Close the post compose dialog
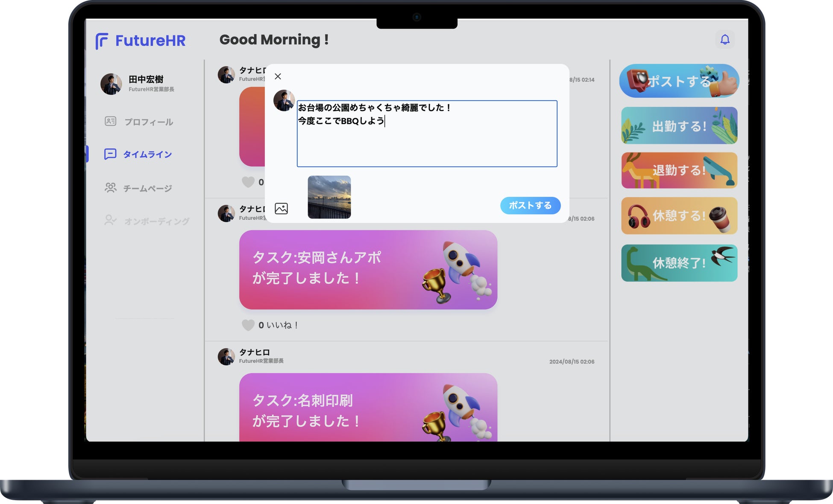This screenshot has width=833, height=504. coord(278,76)
